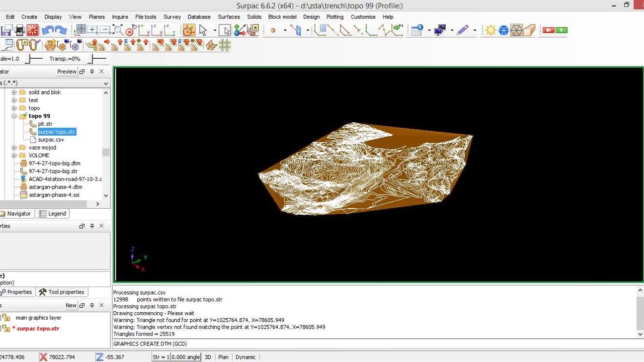Click the Save (floppy disk) icon

pyautogui.click(x=7, y=30)
